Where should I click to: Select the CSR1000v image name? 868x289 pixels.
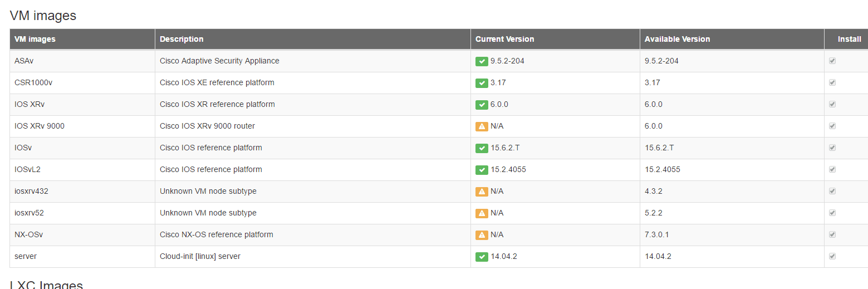click(x=33, y=82)
